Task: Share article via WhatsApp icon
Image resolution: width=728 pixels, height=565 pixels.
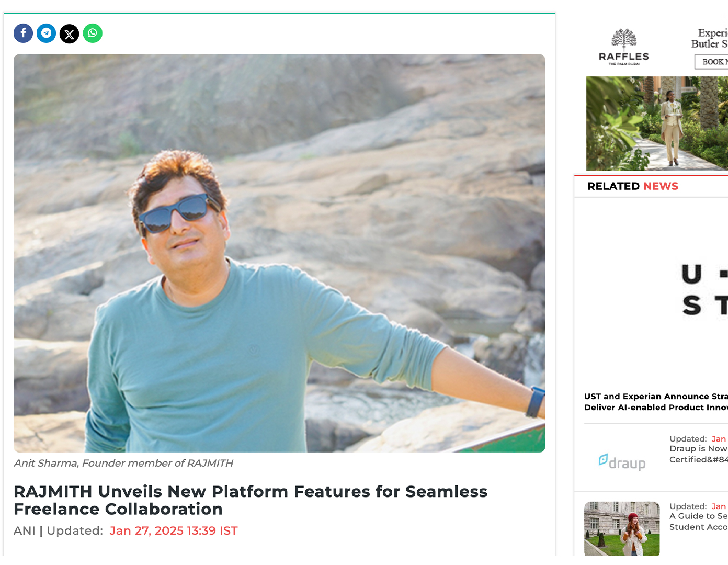Action: tap(93, 33)
